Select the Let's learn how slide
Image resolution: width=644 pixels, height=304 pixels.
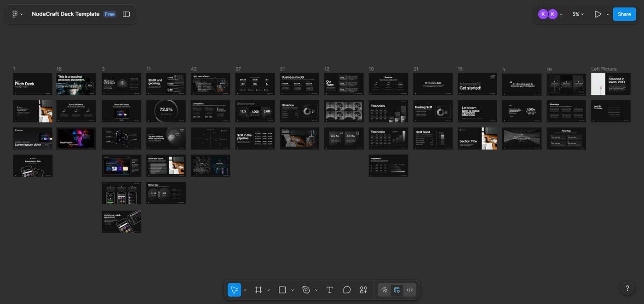pos(477,111)
